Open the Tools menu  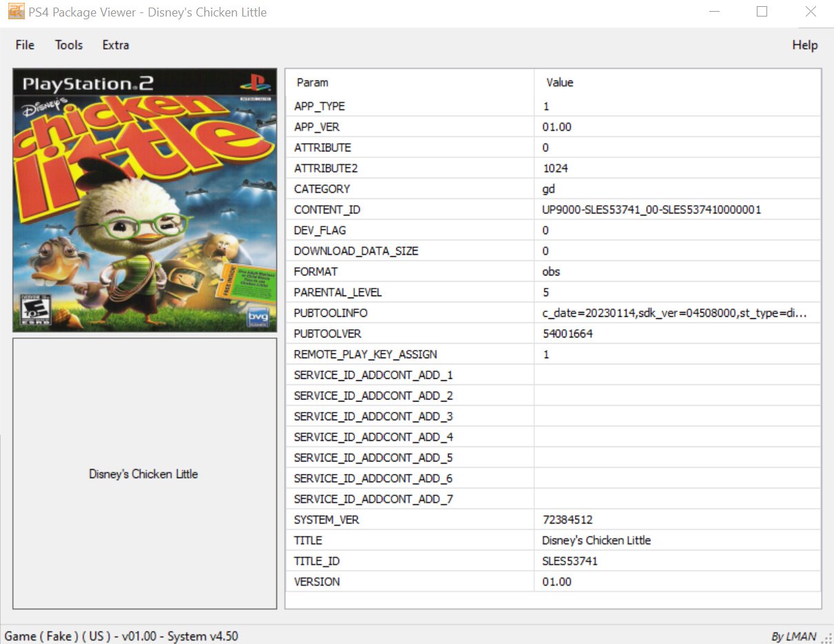point(69,45)
